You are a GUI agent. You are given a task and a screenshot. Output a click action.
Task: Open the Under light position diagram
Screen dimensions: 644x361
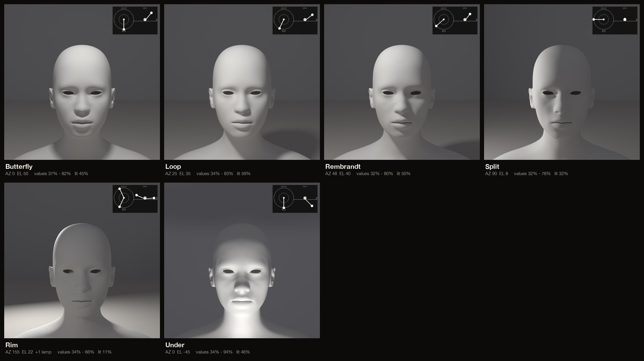pos(295,199)
